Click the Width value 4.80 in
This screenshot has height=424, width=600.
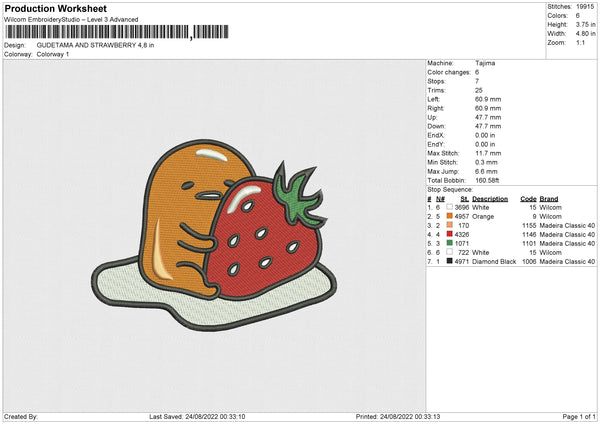(585, 34)
